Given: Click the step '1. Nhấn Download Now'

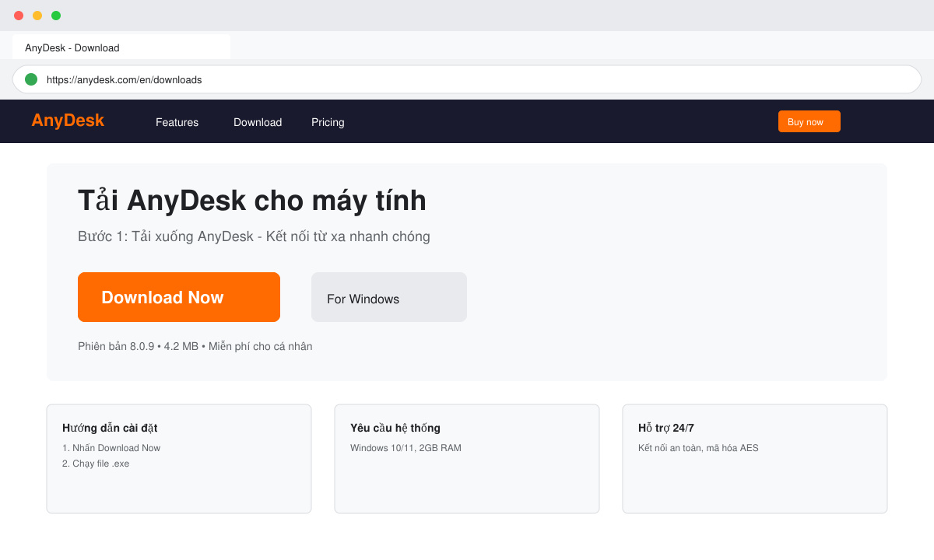Looking at the screenshot, I should [111, 448].
